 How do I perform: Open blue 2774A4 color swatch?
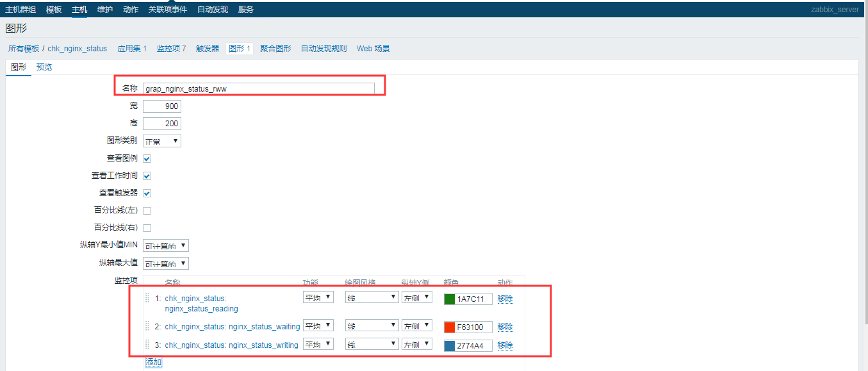(x=449, y=345)
